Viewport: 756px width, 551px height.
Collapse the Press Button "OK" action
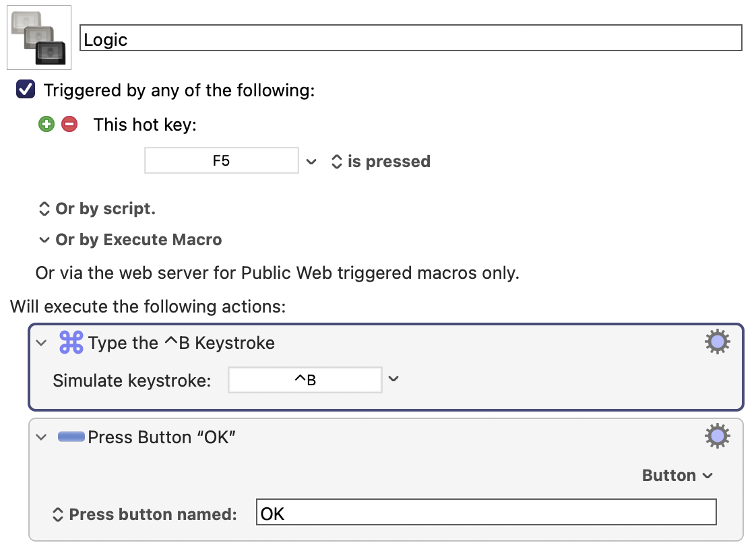point(42,437)
